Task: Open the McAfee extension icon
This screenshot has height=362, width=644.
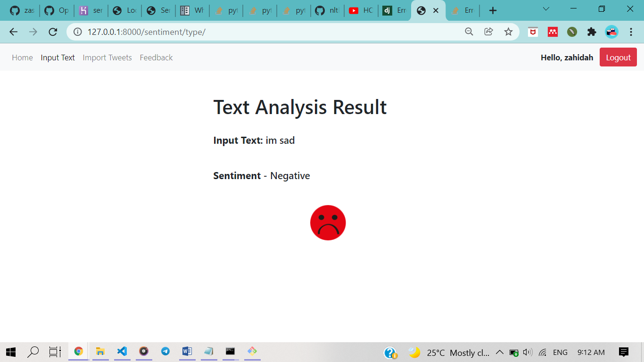Action: [x=533, y=32]
